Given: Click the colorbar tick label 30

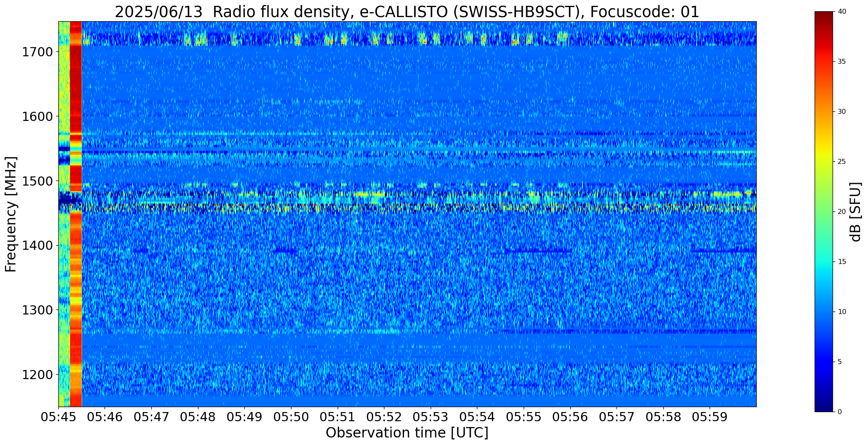Looking at the screenshot, I should pyautogui.click(x=842, y=112).
